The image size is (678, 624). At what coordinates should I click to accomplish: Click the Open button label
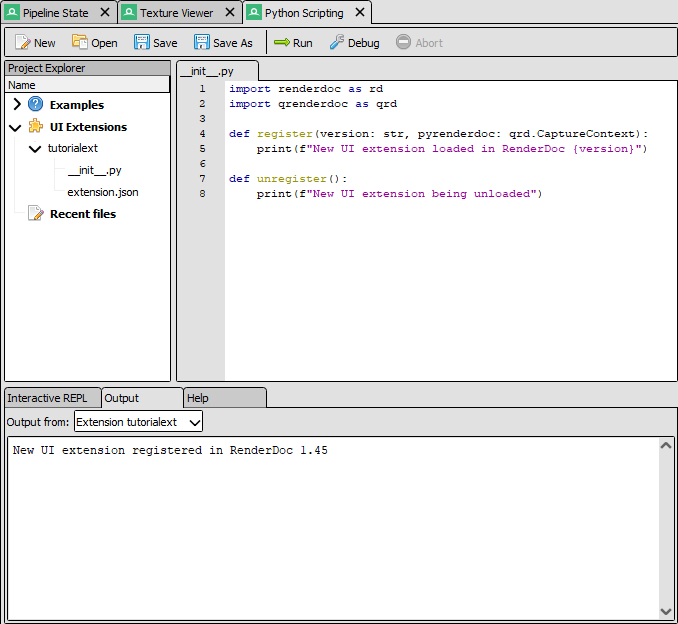104,43
